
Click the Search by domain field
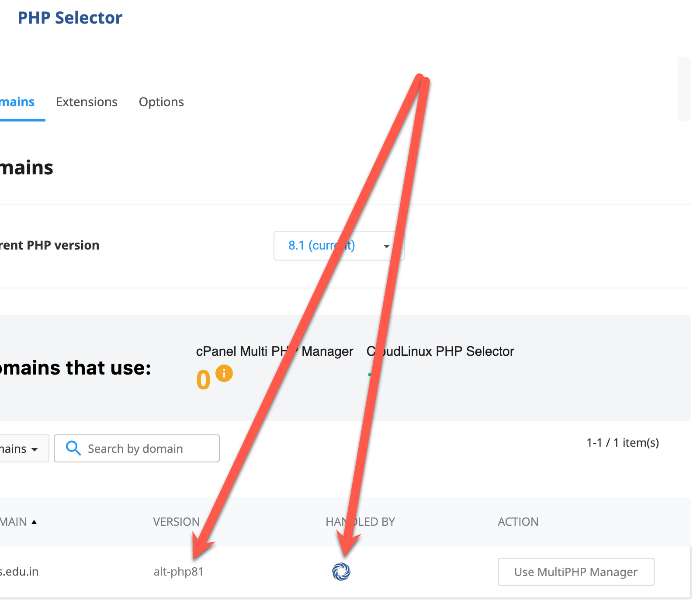coord(137,448)
